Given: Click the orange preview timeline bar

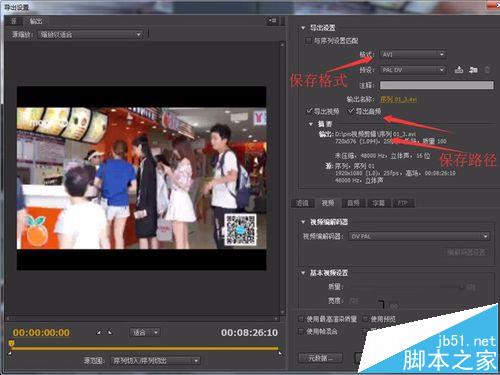Looking at the screenshot, I should coord(145,348).
